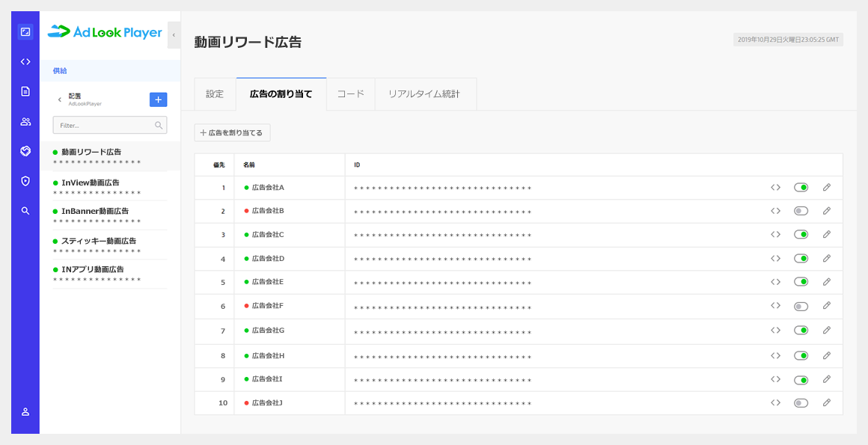
Task: Select the shield icon in the sidebar
Action: (x=25, y=180)
